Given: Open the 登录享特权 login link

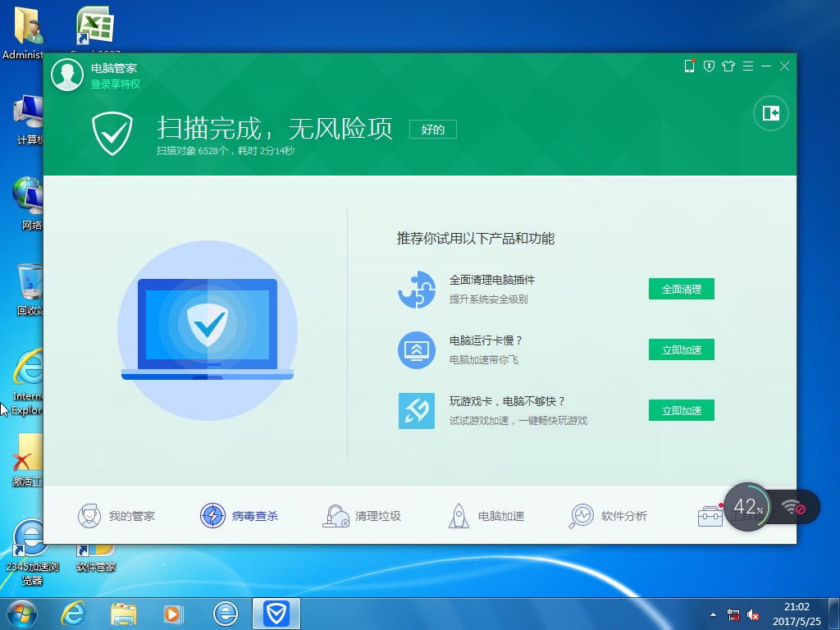Looking at the screenshot, I should [x=115, y=84].
